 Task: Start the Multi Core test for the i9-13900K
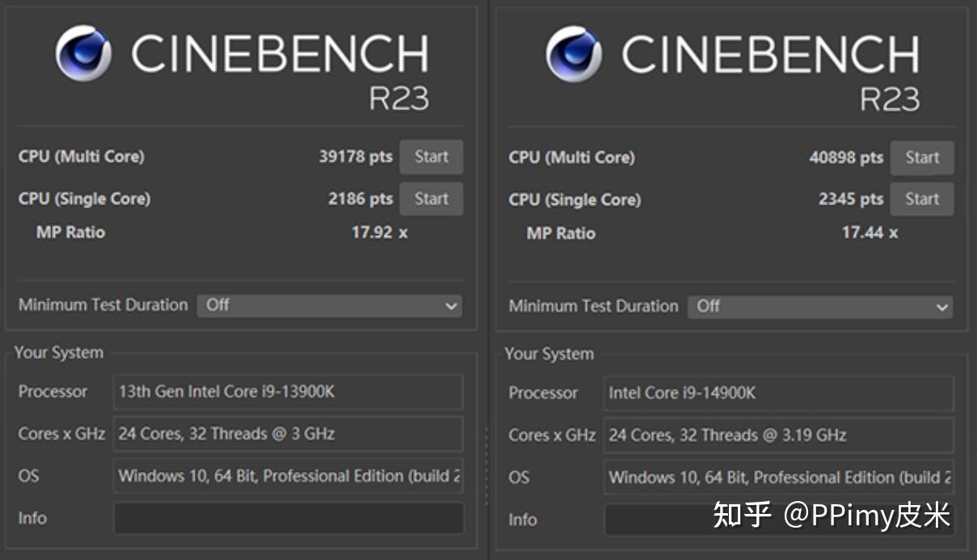pos(431,157)
